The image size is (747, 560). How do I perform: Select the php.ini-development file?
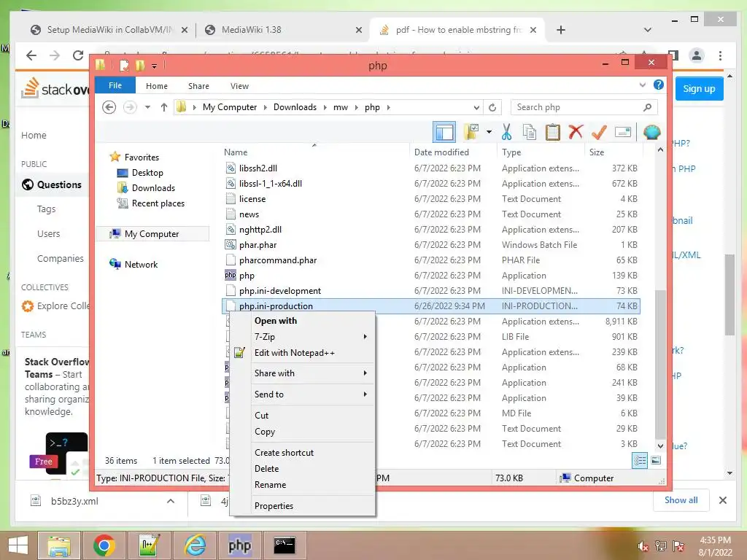pyautogui.click(x=279, y=290)
